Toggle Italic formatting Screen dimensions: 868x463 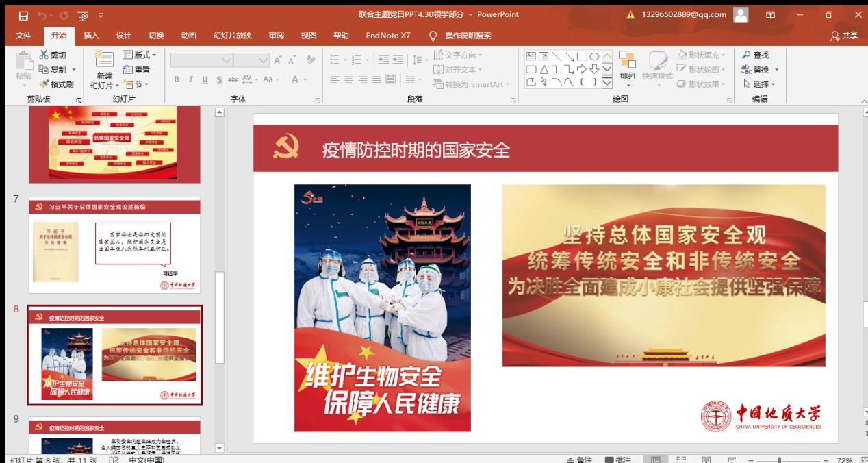pyautogui.click(x=191, y=79)
